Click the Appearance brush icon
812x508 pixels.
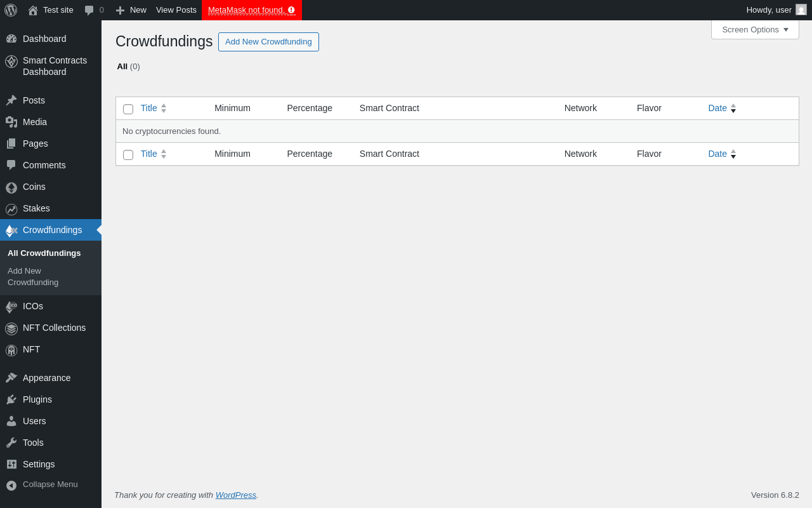(11, 378)
